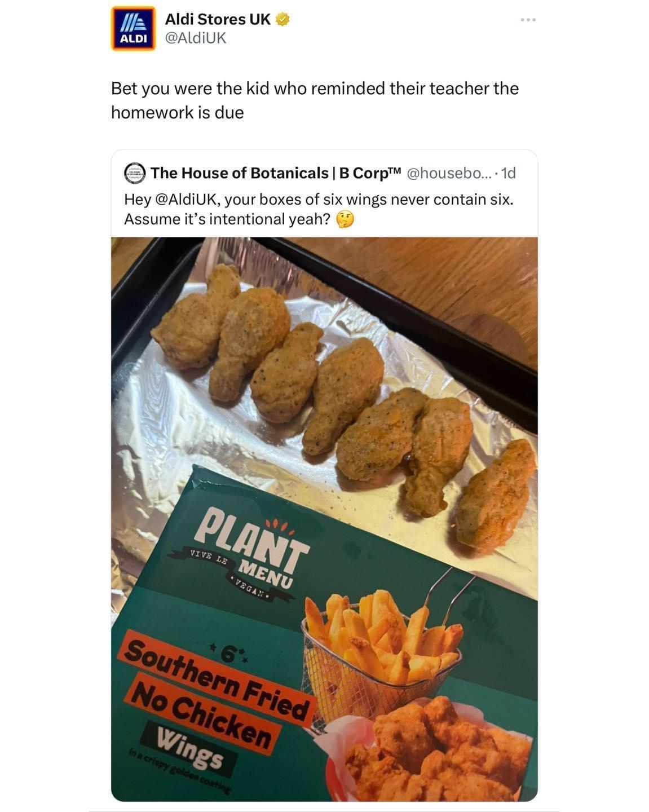Click the orange 'Southern Fried' label on box
The image size is (649, 812).
(x=217, y=675)
